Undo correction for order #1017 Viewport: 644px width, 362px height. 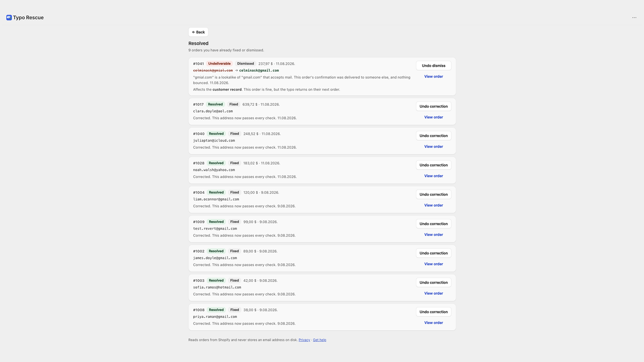pos(433,106)
